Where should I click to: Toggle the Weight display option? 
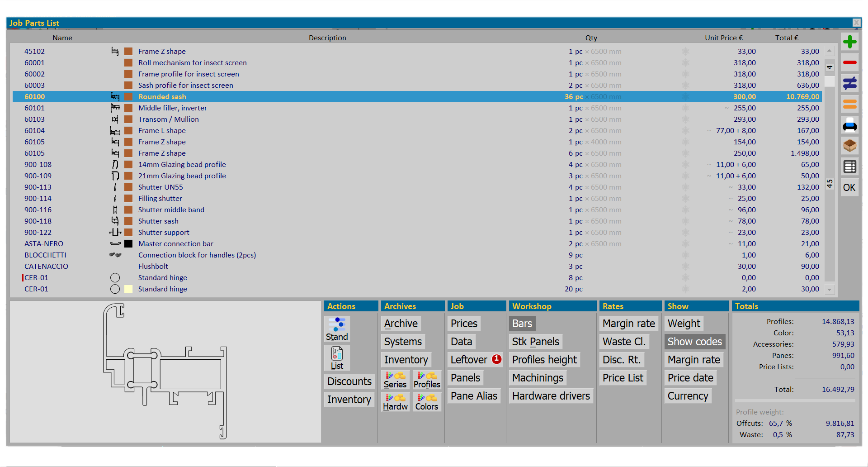684,324
